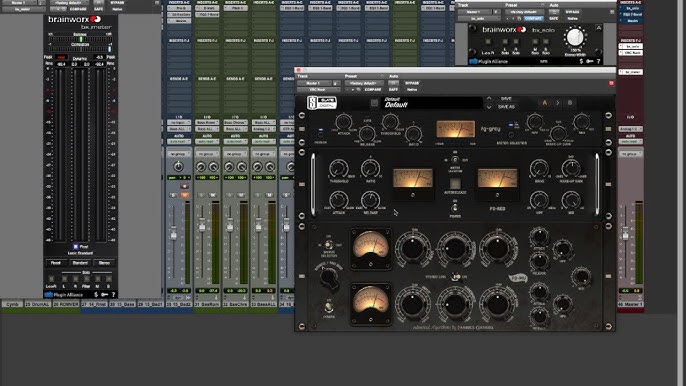Flip the FG-Red Meter Selector switch

pos(455,160)
